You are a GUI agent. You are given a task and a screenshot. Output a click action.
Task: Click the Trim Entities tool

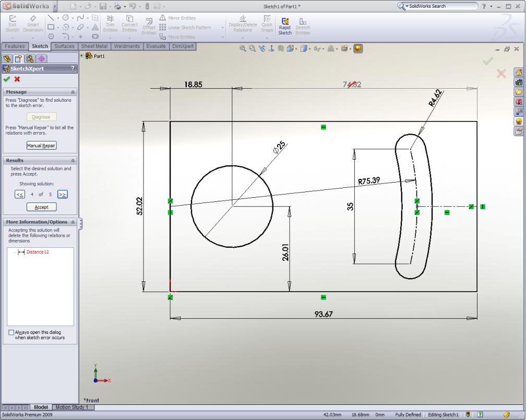110,23
